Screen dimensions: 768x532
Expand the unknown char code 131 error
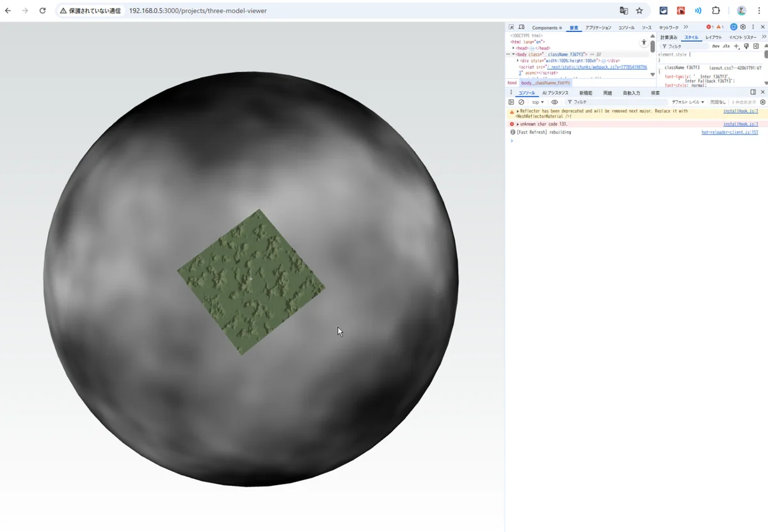pyautogui.click(x=518, y=124)
